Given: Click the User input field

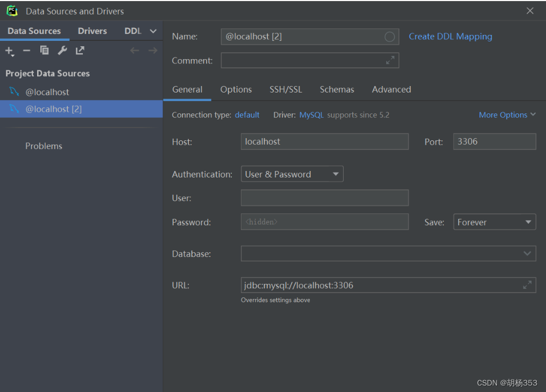Looking at the screenshot, I should click(324, 198).
